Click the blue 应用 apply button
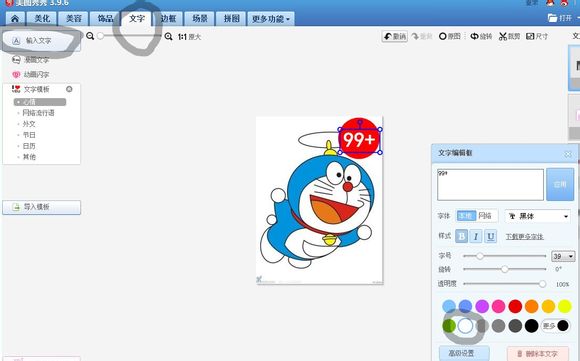This screenshot has width=580, height=361. coord(560,184)
